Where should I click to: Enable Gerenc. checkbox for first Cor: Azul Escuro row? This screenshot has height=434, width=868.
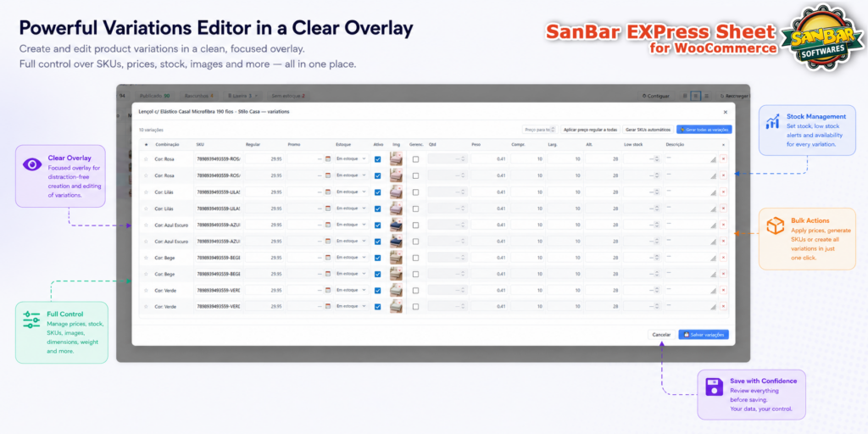415,225
